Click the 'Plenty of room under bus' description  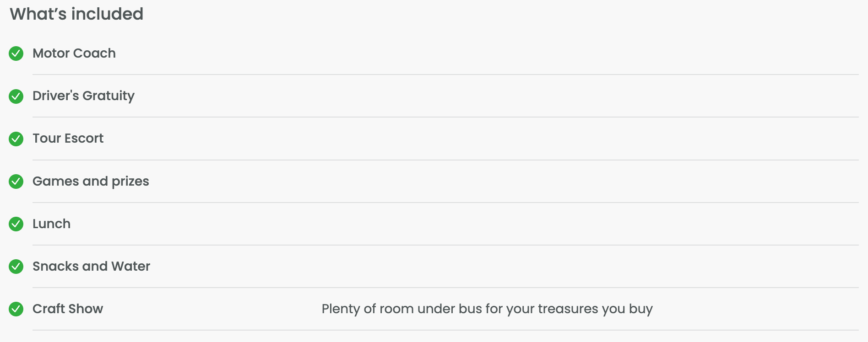[487, 309]
